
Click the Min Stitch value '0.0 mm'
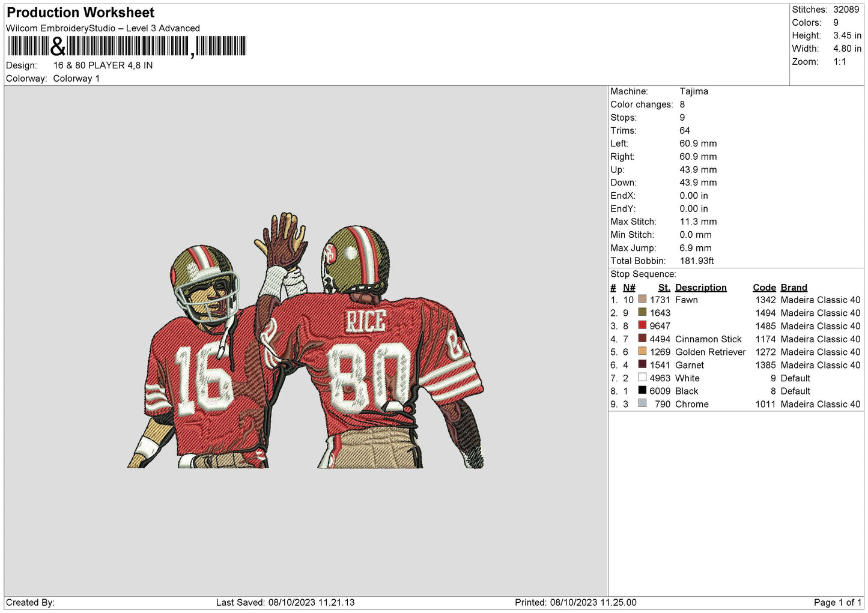coord(696,235)
